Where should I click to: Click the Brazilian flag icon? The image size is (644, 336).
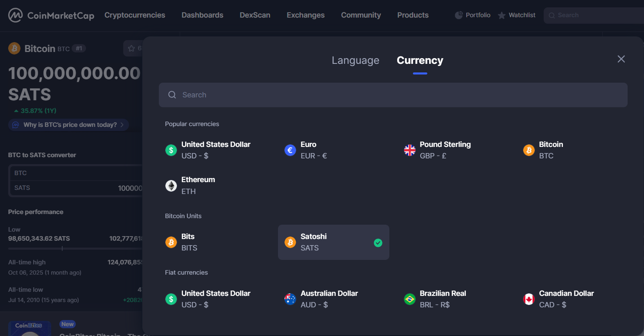point(410,299)
